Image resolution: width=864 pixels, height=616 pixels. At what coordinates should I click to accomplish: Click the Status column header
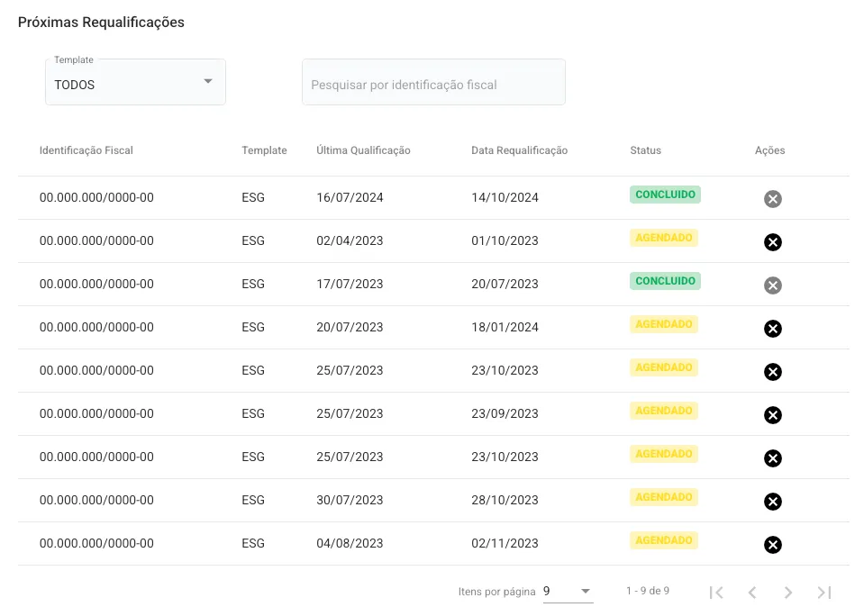[645, 150]
